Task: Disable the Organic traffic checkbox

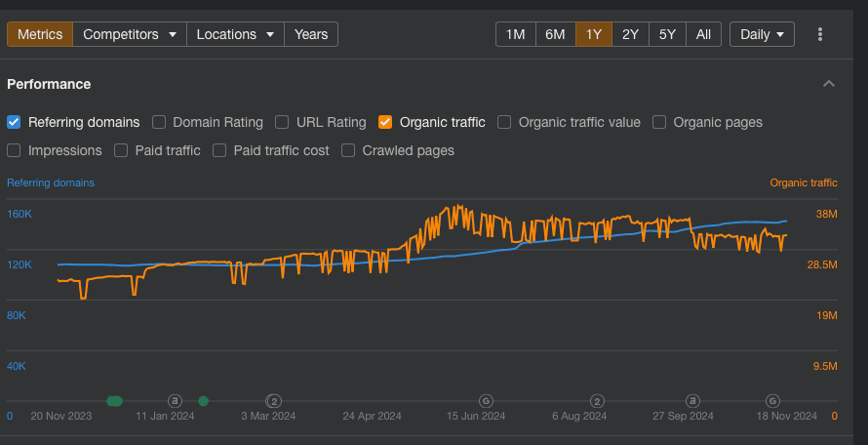Action: pyautogui.click(x=385, y=122)
